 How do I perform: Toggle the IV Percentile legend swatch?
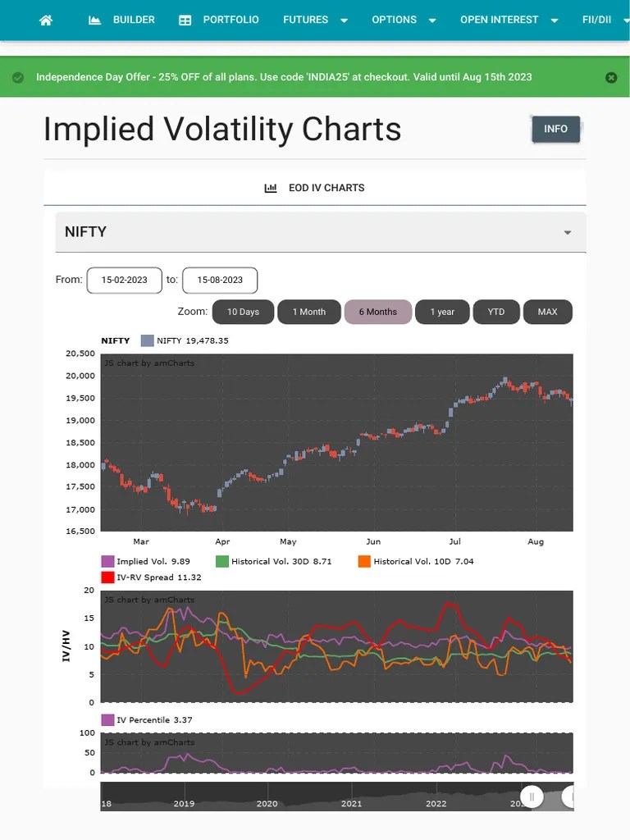[107, 719]
